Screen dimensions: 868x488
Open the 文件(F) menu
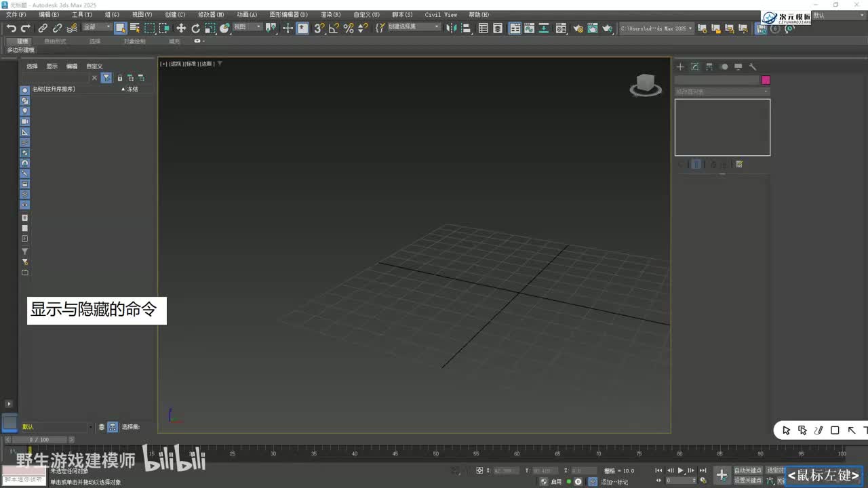pos(16,14)
